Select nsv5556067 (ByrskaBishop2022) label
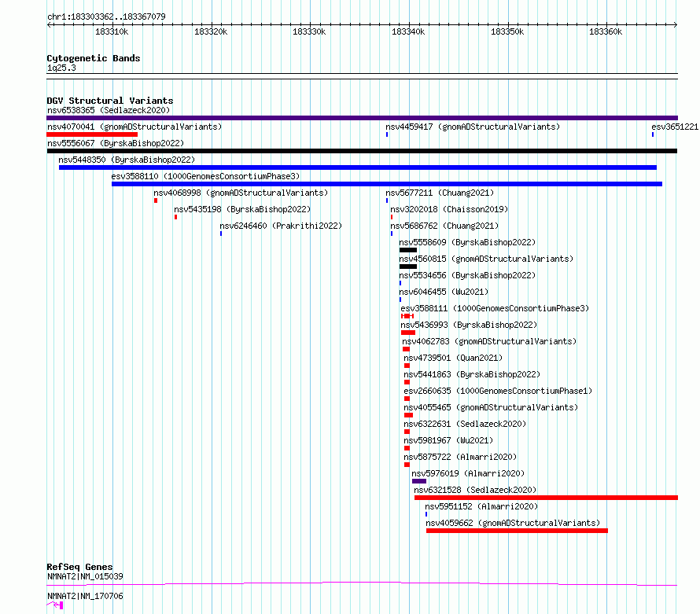 click(116, 143)
